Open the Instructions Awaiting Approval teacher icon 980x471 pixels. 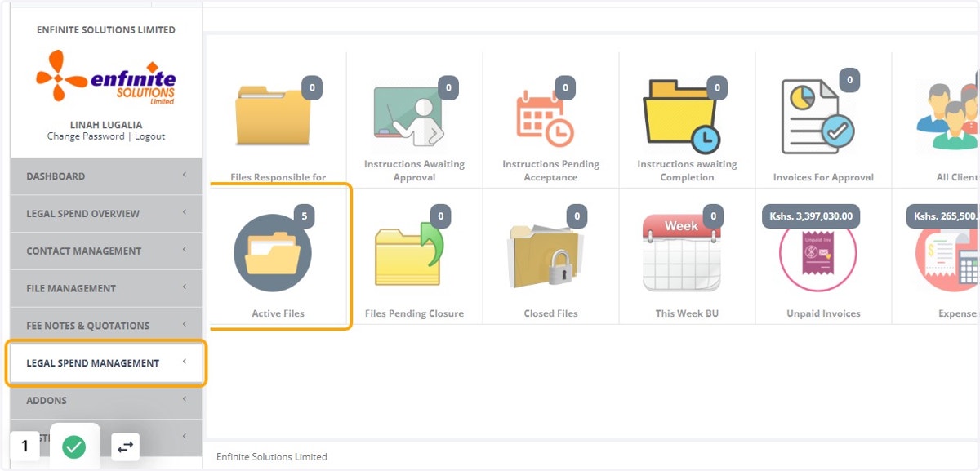click(408, 115)
